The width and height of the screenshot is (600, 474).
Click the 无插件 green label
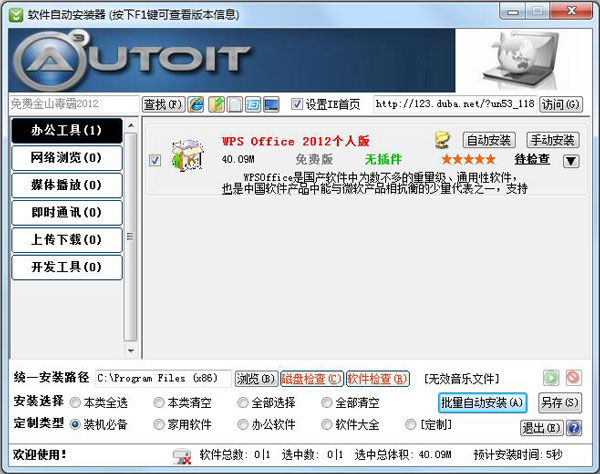coord(383,159)
